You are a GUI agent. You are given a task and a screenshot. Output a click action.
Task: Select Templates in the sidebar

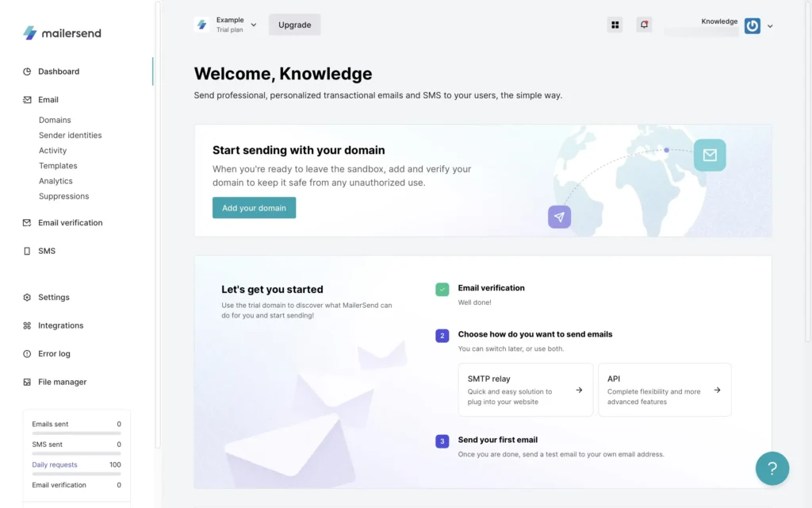(x=58, y=165)
